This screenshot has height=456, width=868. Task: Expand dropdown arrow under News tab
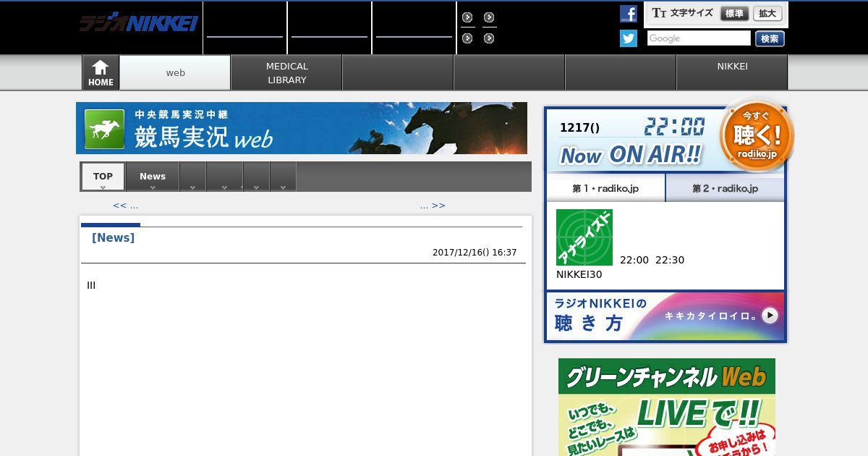(x=153, y=187)
